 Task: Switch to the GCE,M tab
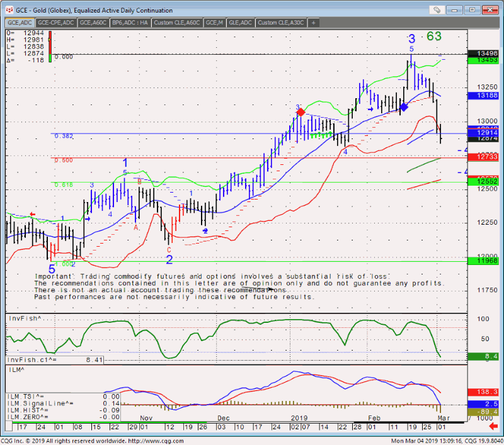point(215,23)
